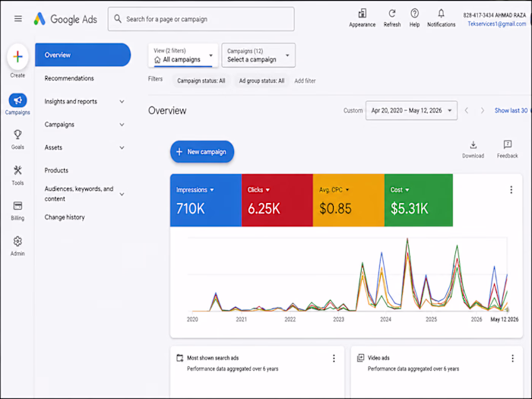Open the Notifications bell
Screen dimensions: 532x399
441,14
